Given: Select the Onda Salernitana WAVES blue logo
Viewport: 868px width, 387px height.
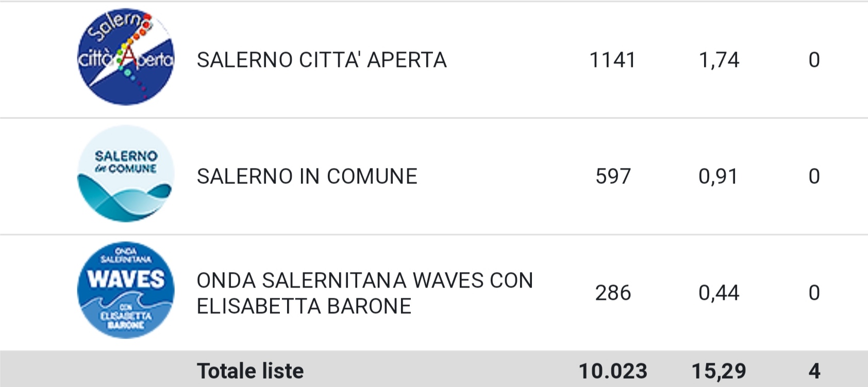Looking at the screenshot, I should [126, 290].
